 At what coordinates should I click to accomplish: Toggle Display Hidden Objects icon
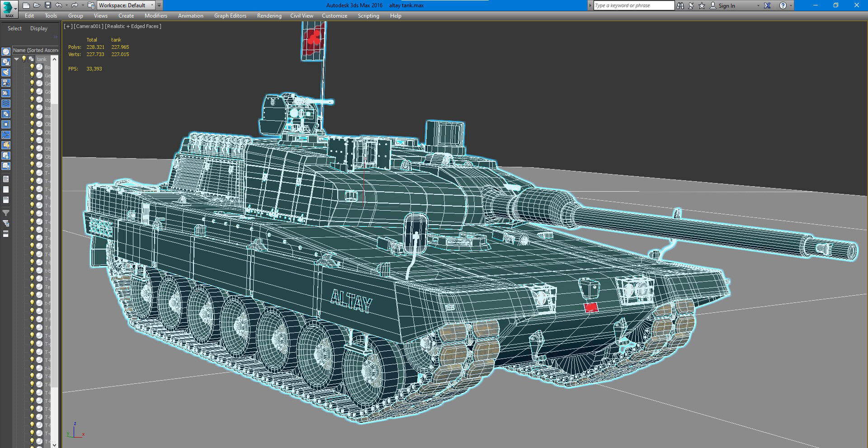click(x=6, y=166)
